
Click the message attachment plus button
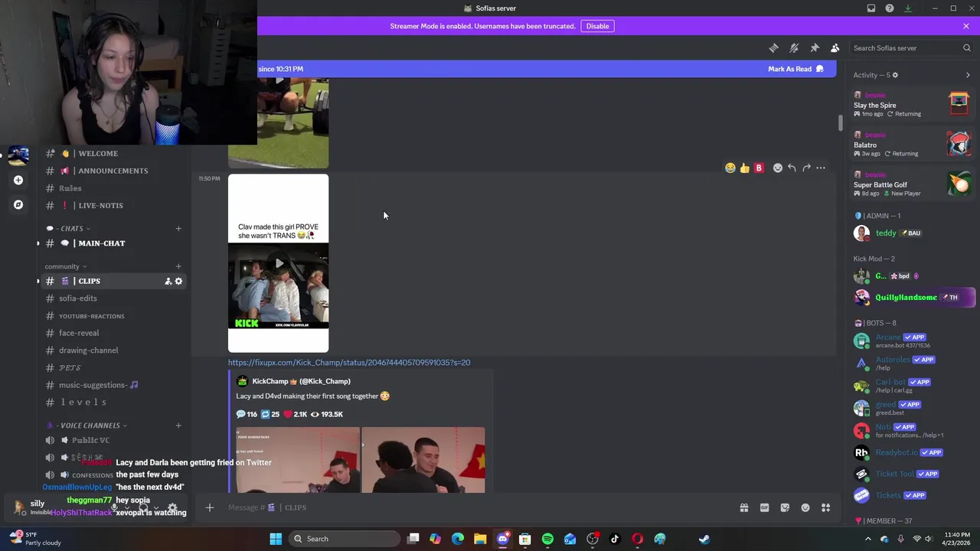[x=209, y=507]
